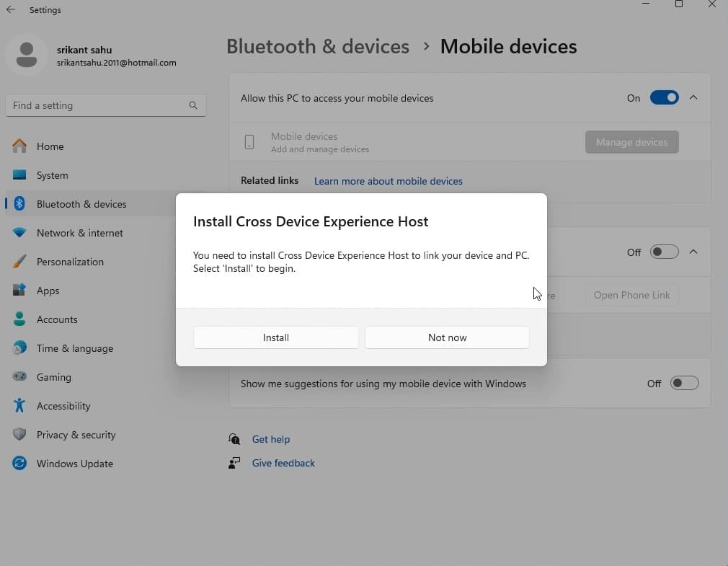Click the Gaming controller icon
The width and height of the screenshot is (728, 566).
click(x=19, y=377)
